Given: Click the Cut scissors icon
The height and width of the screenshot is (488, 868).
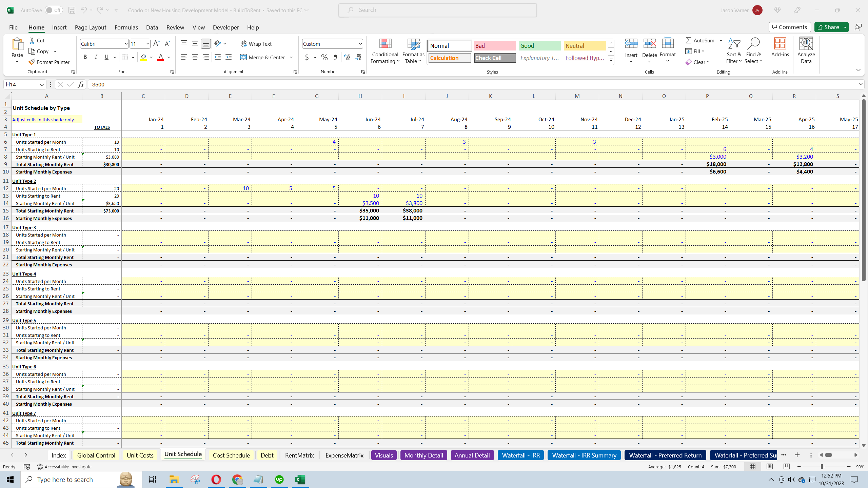Looking at the screenshot, I should tap(32, 40).
